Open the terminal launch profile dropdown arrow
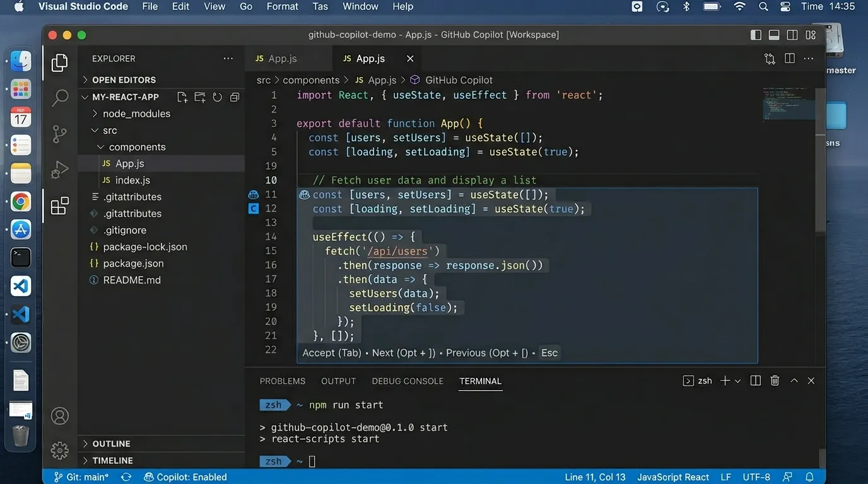 tap(737, 381)
